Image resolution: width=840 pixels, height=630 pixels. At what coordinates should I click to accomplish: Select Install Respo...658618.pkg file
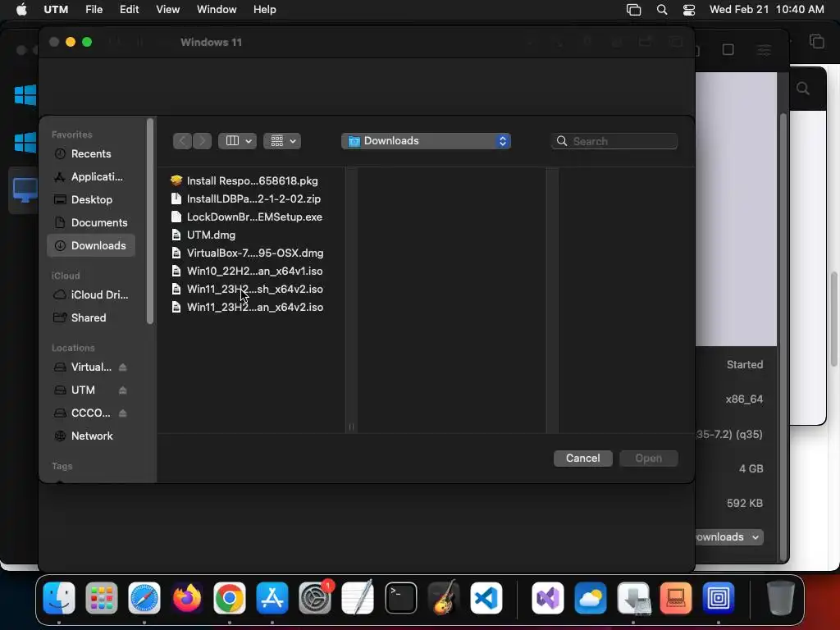(x=252, y=181)
